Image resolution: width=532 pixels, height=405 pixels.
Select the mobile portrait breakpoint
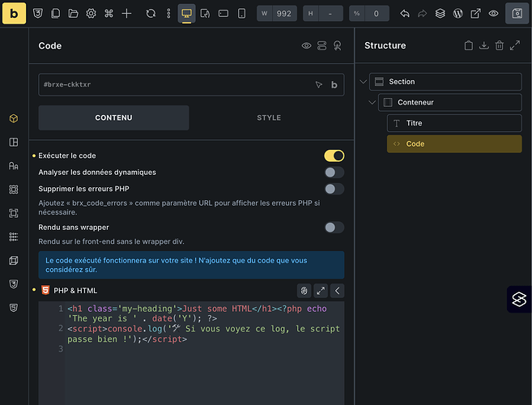click(241, 14)
